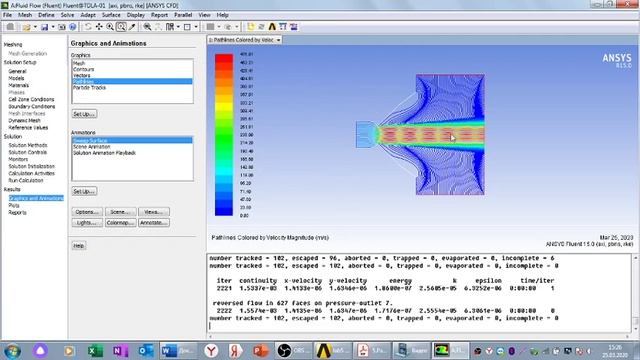This screenshot has width=640, height=360.
Task: Select the Zoom In/Out magnifier tool
Action: coord(110,27)
